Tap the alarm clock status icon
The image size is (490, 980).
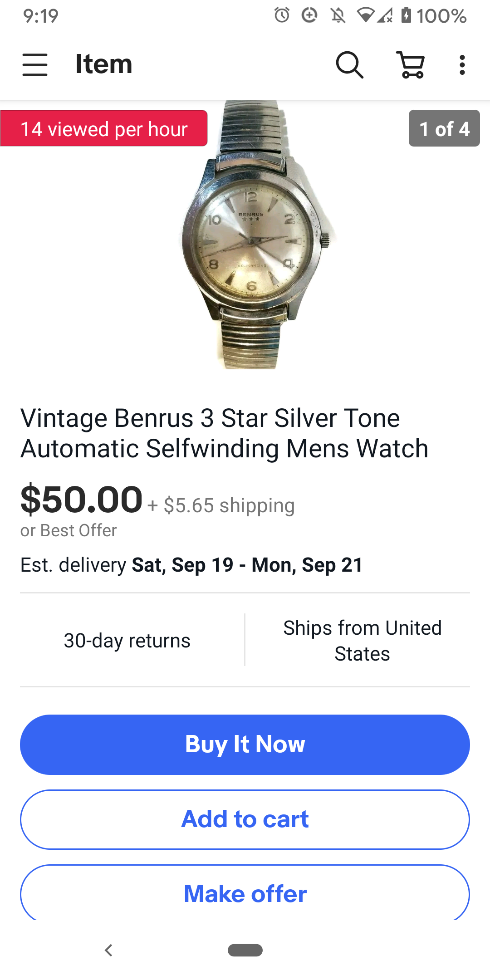coord(282,15)
